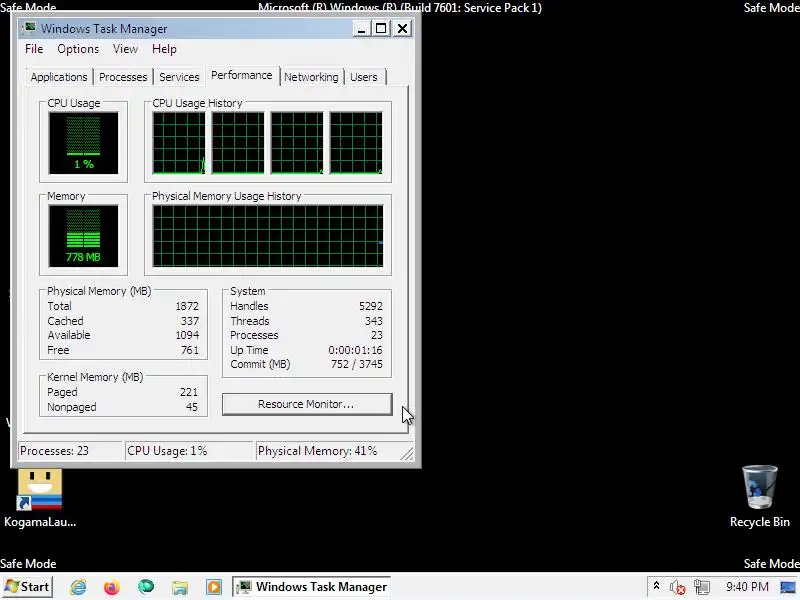Select the Recycle Bin desktop icon
800x600 pixels.
click(x=760, y=497)
